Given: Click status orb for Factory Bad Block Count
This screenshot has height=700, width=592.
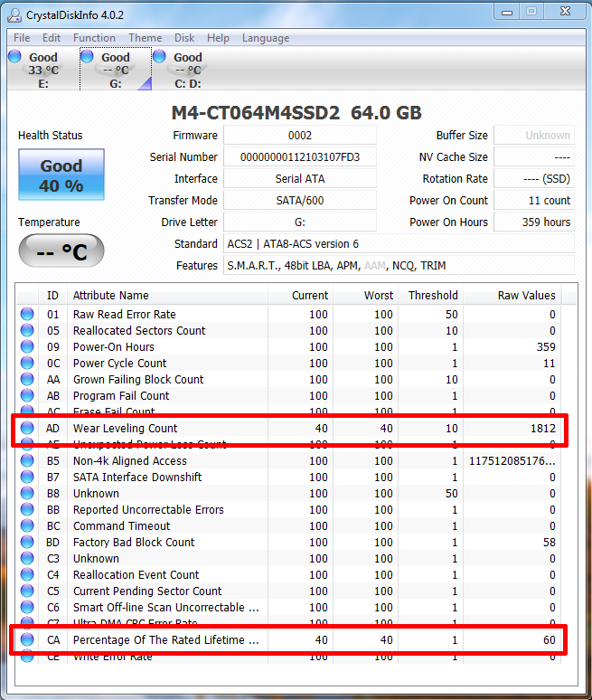Looking at the screenshot, I should tap(27, 542).
